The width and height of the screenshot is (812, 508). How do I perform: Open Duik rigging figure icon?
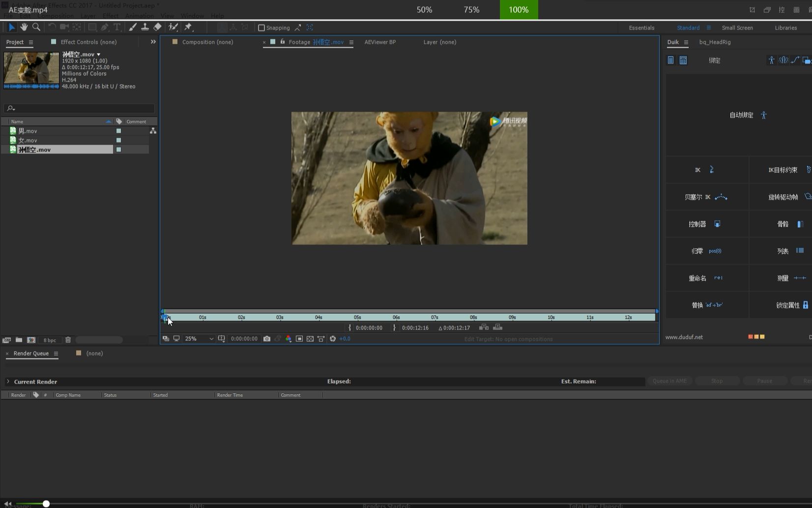click(x=772, y=60)
